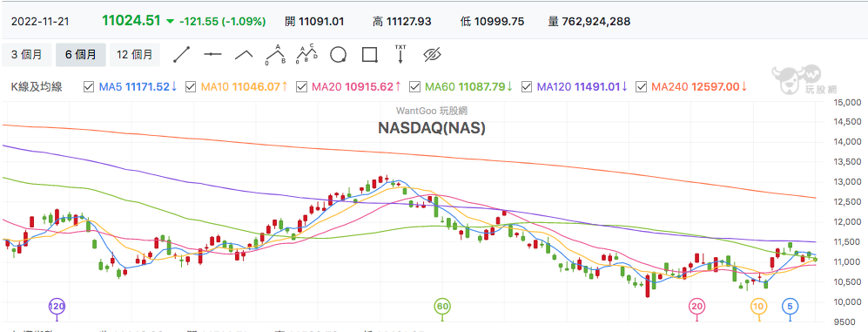Click the green 60 marker on timeline

click(441, 306)
